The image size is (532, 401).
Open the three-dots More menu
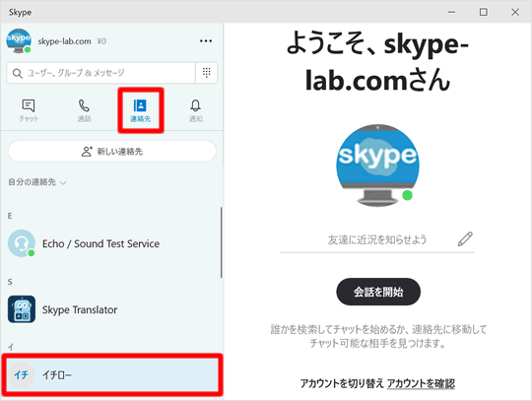206,41
